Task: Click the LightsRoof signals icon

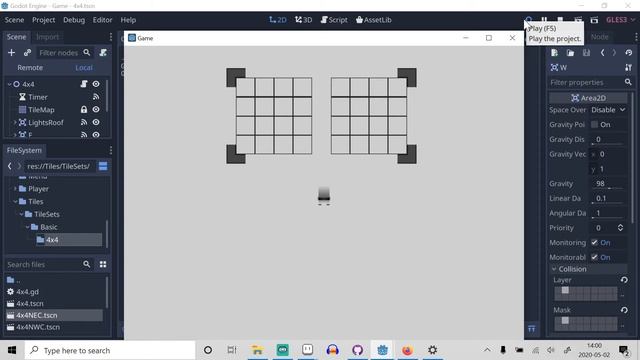Action: 84,122
